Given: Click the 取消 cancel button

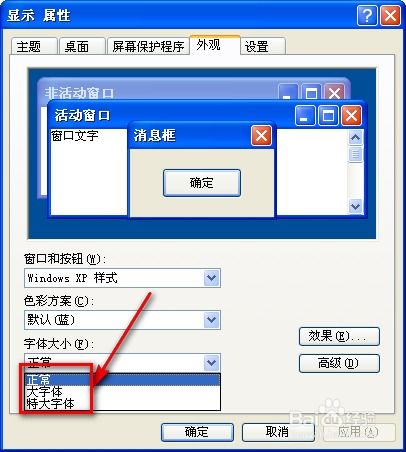Looking at the screenshot, I should (278, 432).
